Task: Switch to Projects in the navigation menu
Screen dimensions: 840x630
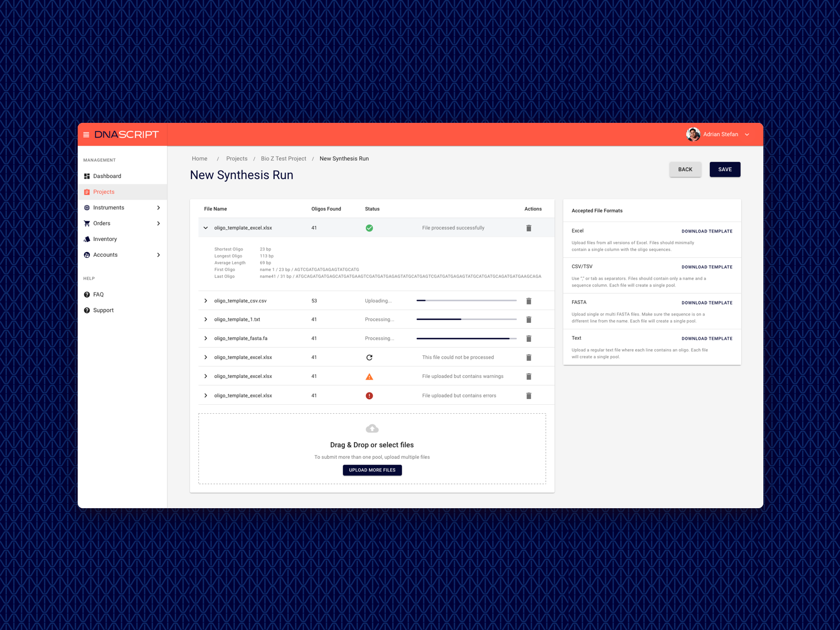Action: [x=103, y=192]
